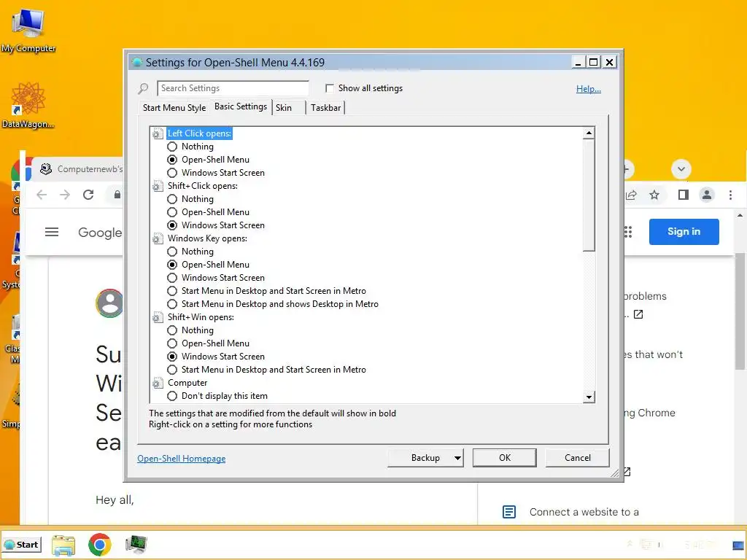Click the Open-Shell title bar shell icon

point(137,63)
